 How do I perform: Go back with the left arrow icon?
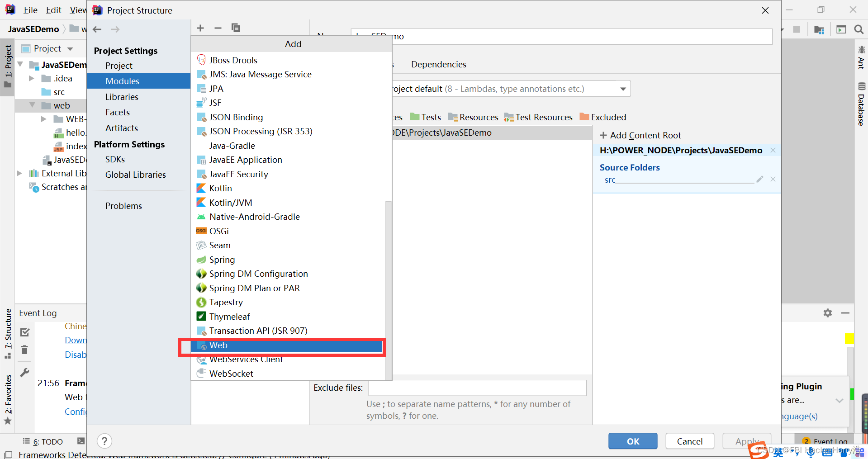97,29
